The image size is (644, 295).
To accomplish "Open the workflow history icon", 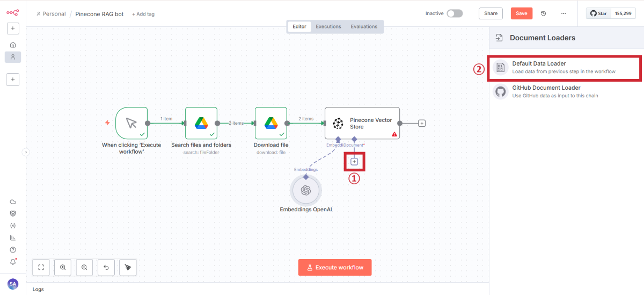I will pos(543,13).
